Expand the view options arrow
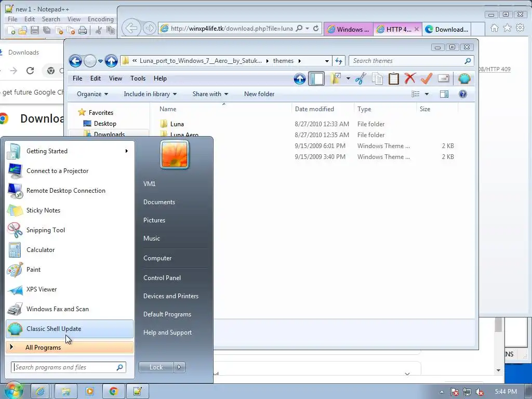The width and height of the screenshot is (532, 399). pyautogui.click(x=427, y=94)
